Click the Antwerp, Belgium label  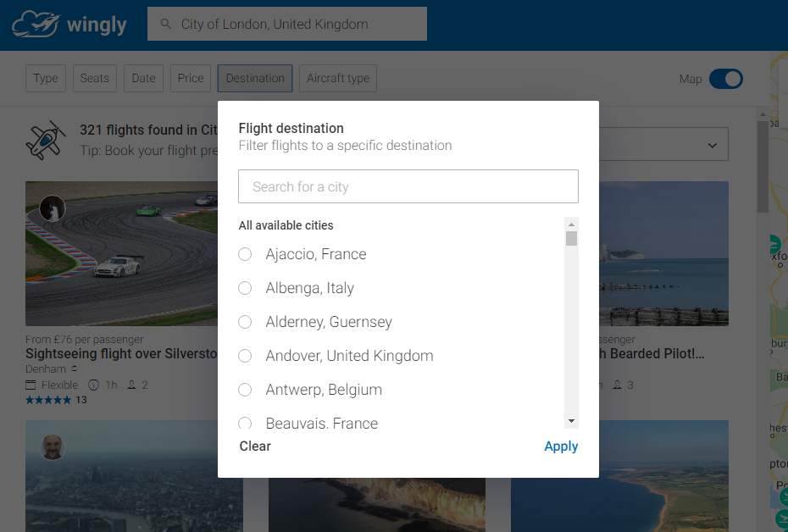pos(324,390)
